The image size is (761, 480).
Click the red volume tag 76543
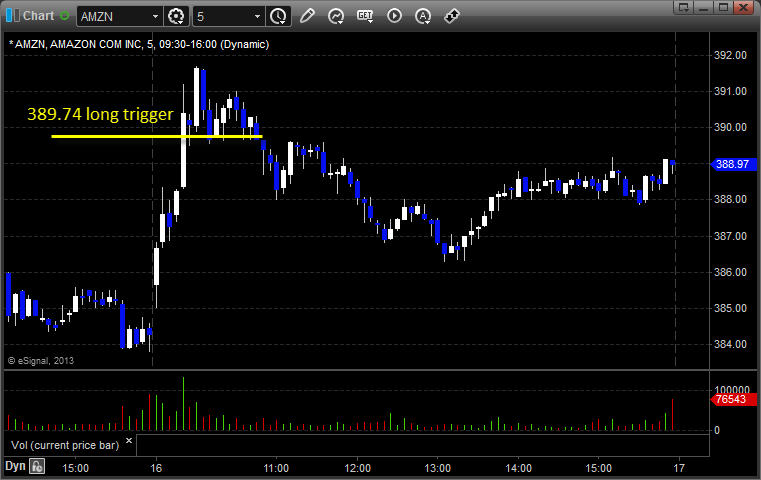(733, 399)
